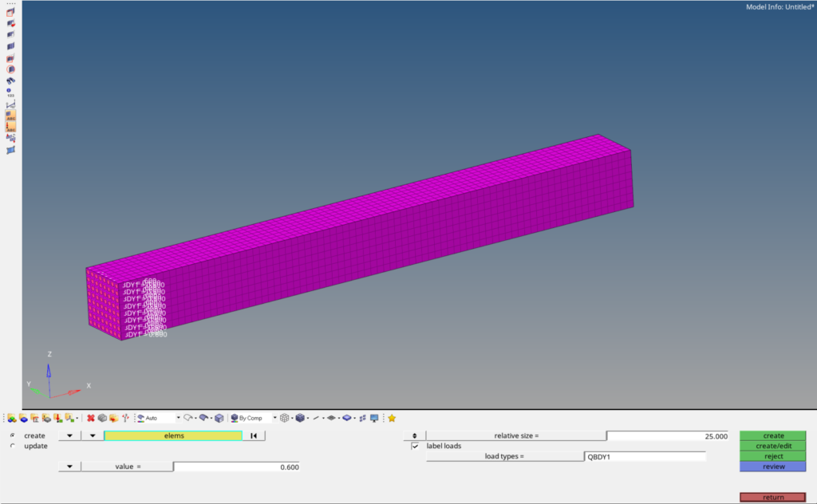
Task: Click the yellow star favorites icon
Action: tap(392, 418)
